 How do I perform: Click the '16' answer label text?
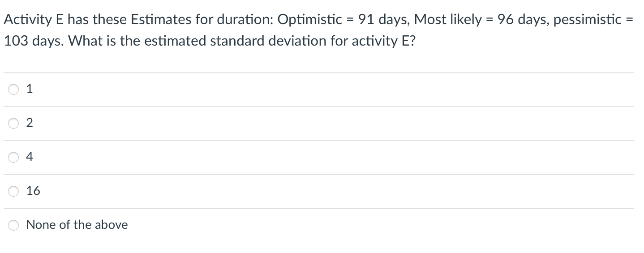33,191
